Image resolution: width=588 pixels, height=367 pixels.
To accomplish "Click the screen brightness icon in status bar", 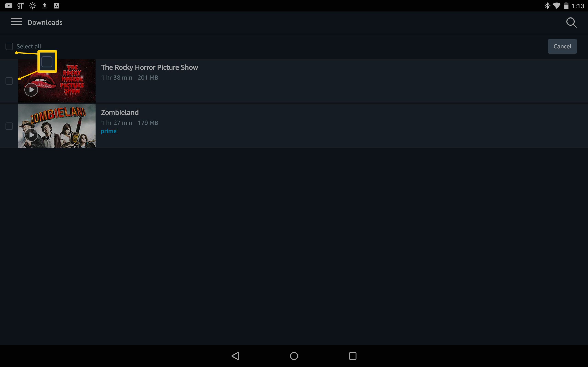I will pos(32,6).
